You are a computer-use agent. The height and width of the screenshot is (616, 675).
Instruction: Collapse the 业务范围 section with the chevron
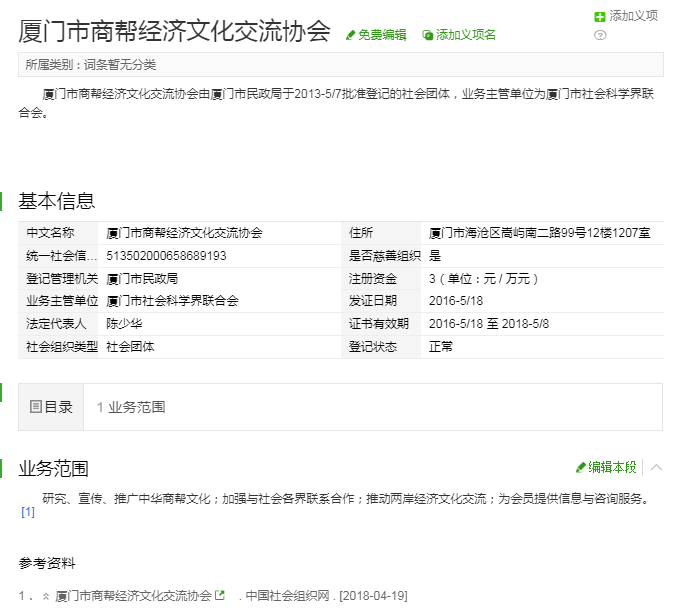tap(656, 467)
